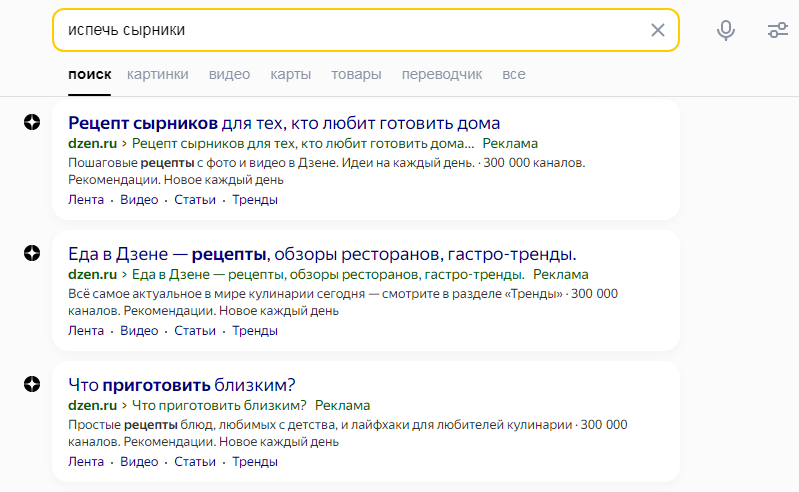This screenshot has width=799, height=492.
Task: Show all services via 'все' tab
Action: (514, 74)
